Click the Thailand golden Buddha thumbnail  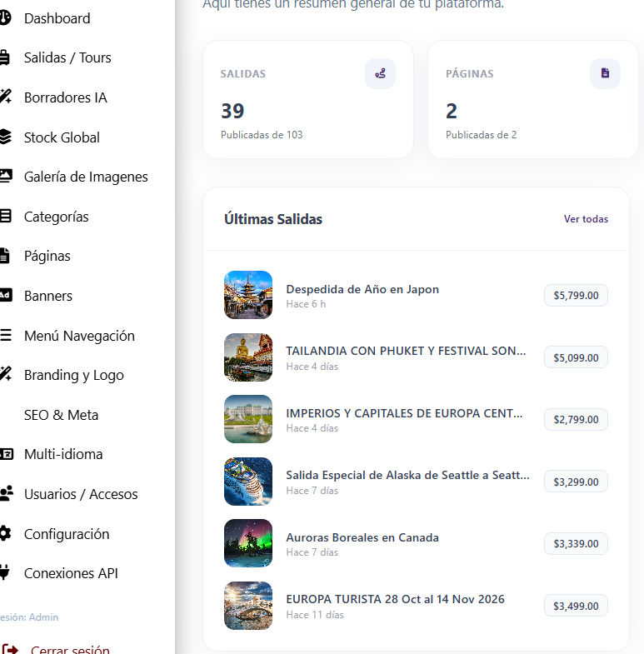coord(248,357)
